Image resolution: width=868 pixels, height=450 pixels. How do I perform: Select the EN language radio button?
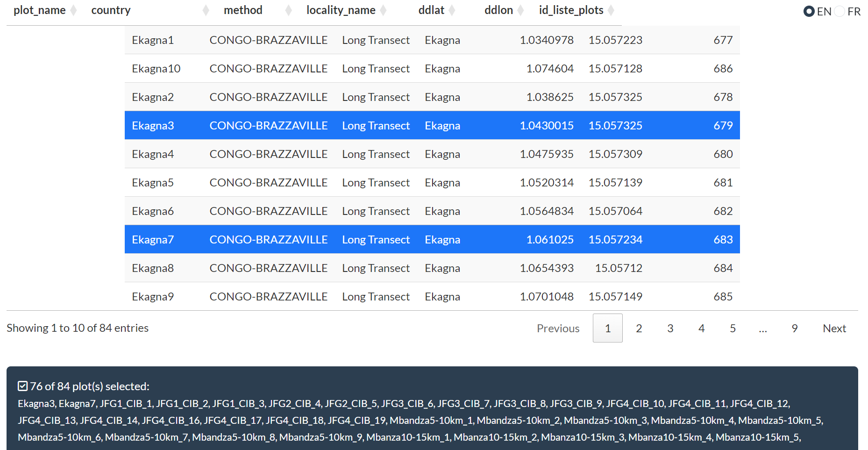click(809, 11)
